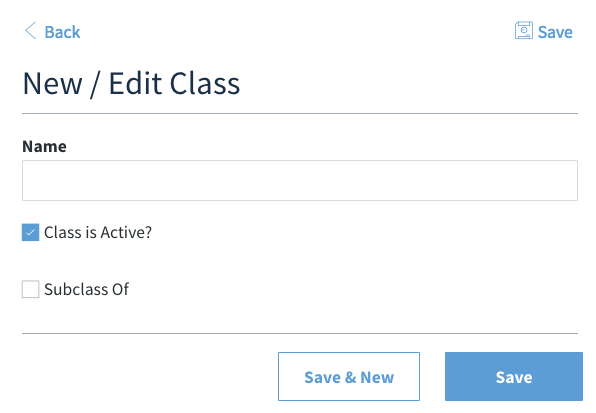The width and height of the screenshot is (596, 413).
Task: Click the Save text link at top right
Action: [555, 32]
